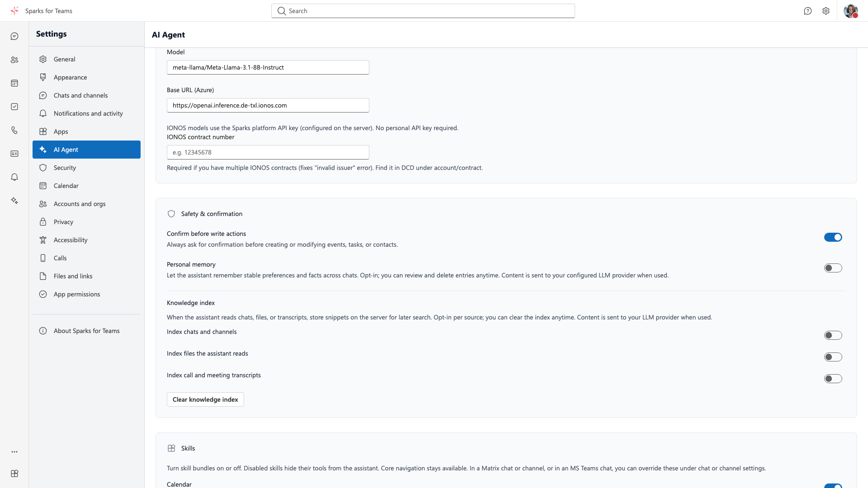Open the Calendar icon in left rail
The height and width of the screenshot is (488, 868).
click(14, 83)
